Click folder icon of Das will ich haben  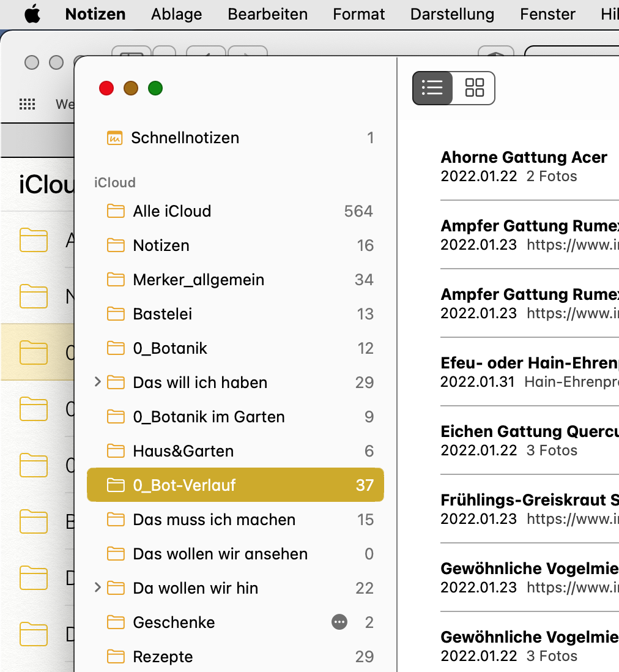click(x=116, y=383)
